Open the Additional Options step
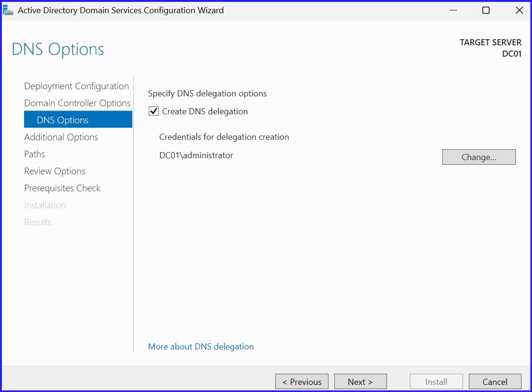This screenshot has width=532, height=392. [61, 137]
